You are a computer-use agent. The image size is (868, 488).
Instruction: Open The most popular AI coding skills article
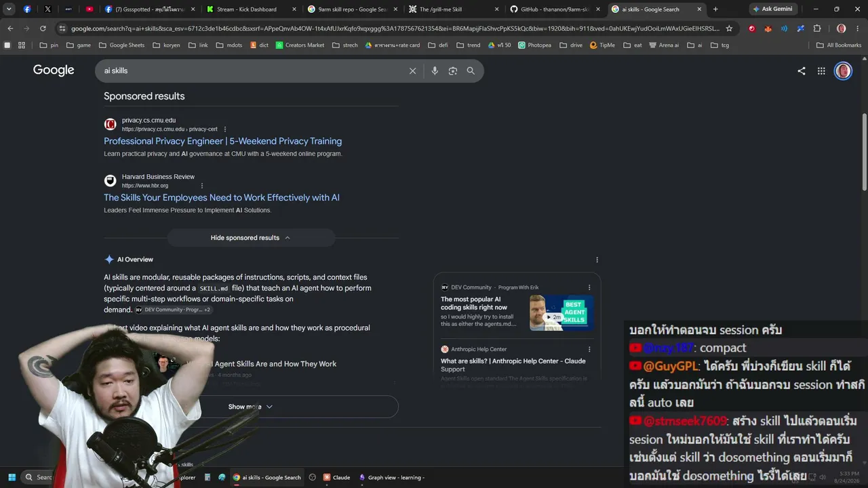pos(474,303)
